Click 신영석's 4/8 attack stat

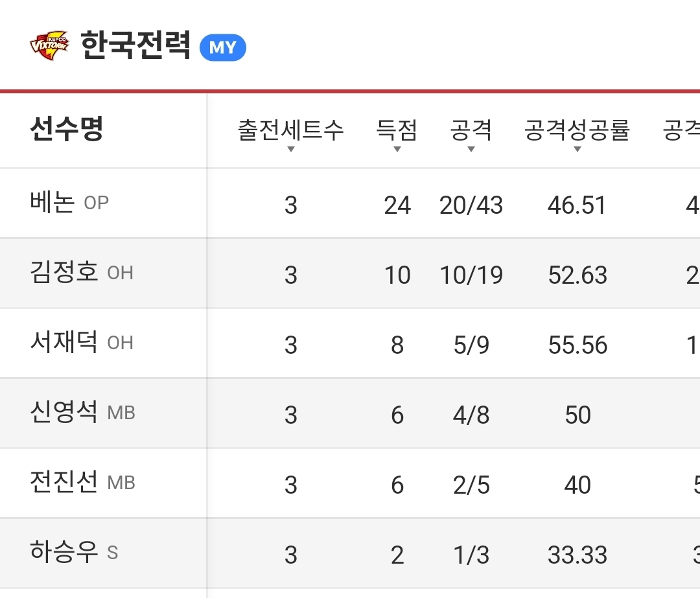pyautogui.click(x=471, y=415)
